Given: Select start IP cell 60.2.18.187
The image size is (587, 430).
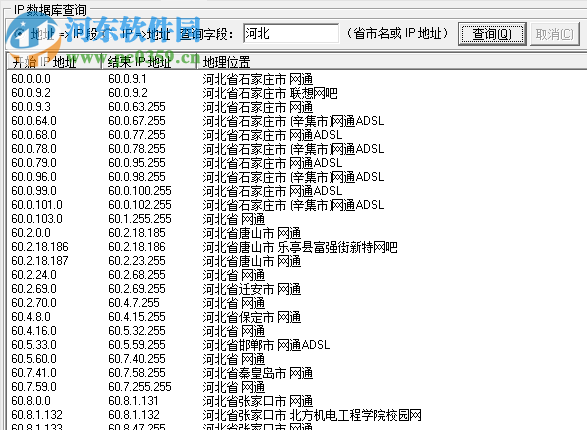Looking at the screenshot, I should point(40,261).
